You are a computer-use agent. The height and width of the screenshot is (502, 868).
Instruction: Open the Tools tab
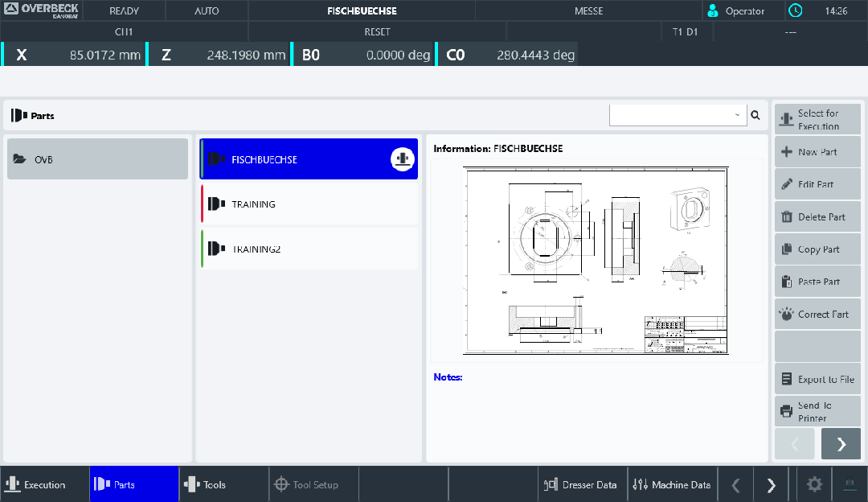coord(223,484)
